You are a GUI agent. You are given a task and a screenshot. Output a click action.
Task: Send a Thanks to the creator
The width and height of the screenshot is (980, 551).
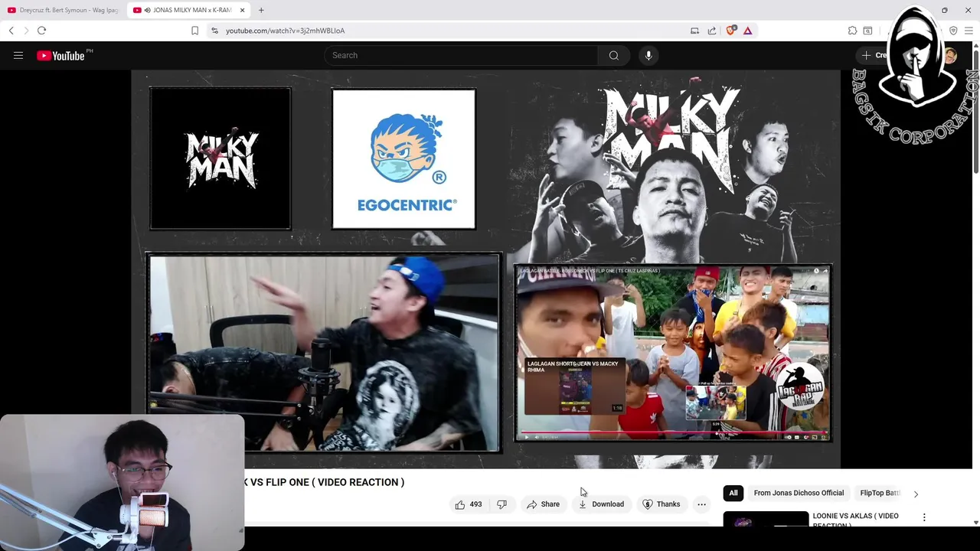pos(661,504)
